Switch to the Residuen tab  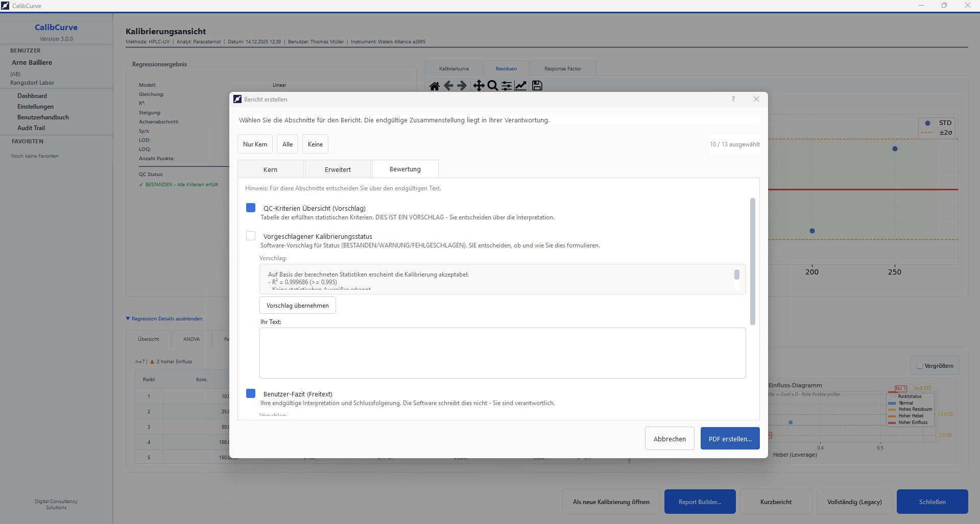pyautogui.click(x=506, y=68)
